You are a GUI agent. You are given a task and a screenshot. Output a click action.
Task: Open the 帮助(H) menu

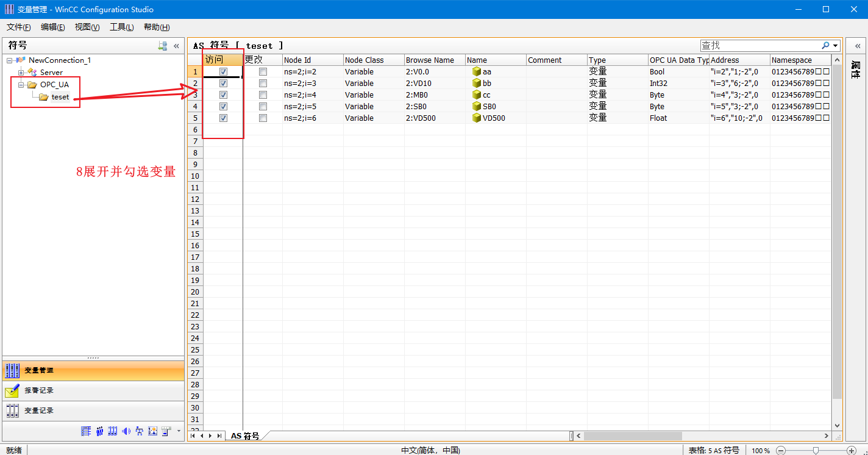pyautogui.click(x=157, y=27)
